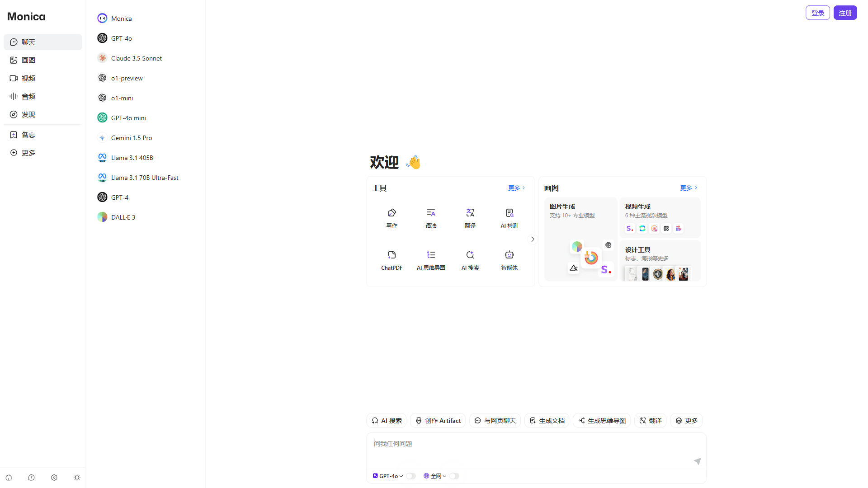Image resolution: width=868 pixels, height=488 pixels.
Task: Select the o1-mini model
Action: [x=145, y=98]
